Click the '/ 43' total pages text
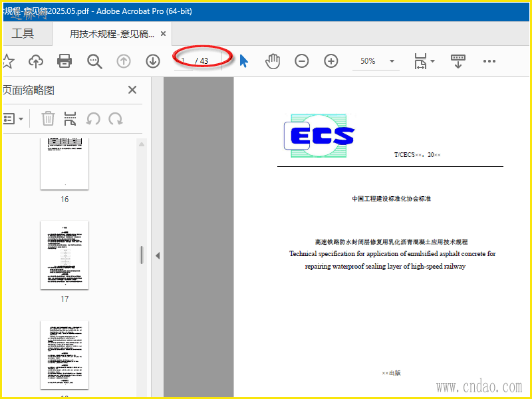Image resolution: width=532 pixels, height=399 pixels. coord(202,61)
